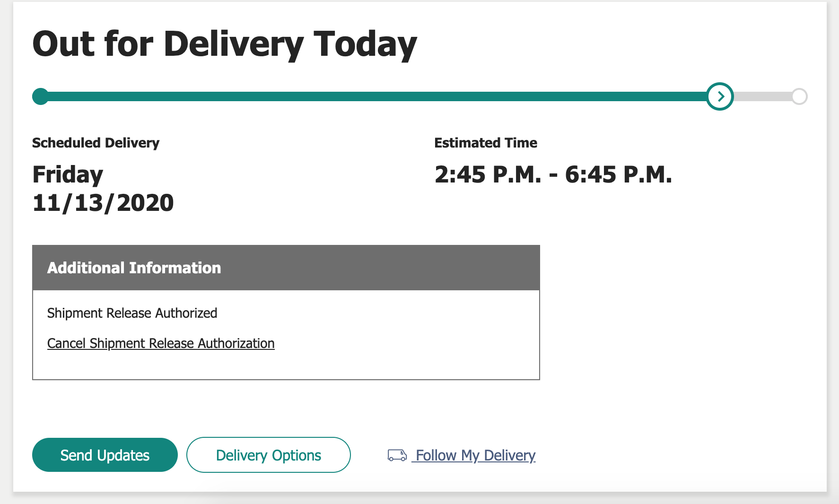This screenshot has height=504, width=839.
Task: Open the Follow My Delivery link
Action: (475, 455)
